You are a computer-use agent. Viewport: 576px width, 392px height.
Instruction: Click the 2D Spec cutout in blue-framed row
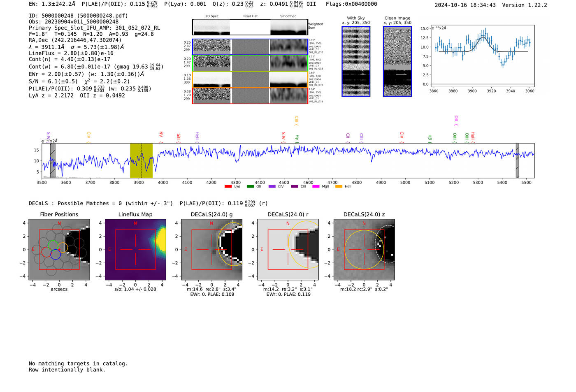coord(211,47)
